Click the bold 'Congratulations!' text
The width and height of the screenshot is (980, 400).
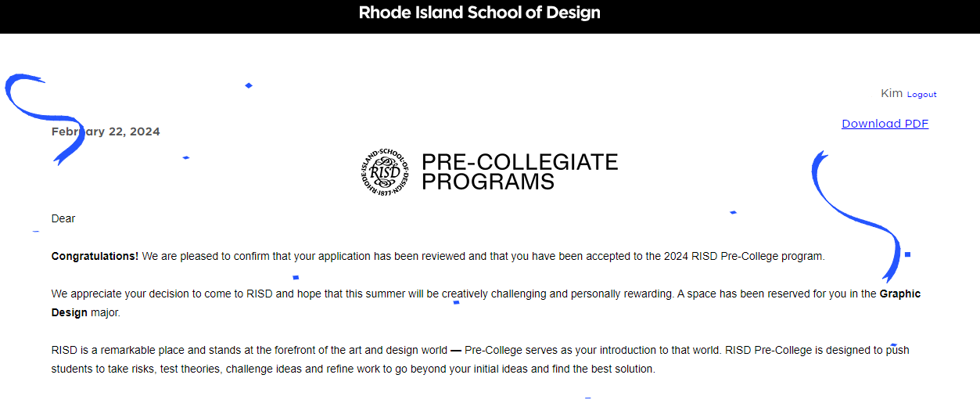pos(95,256)
